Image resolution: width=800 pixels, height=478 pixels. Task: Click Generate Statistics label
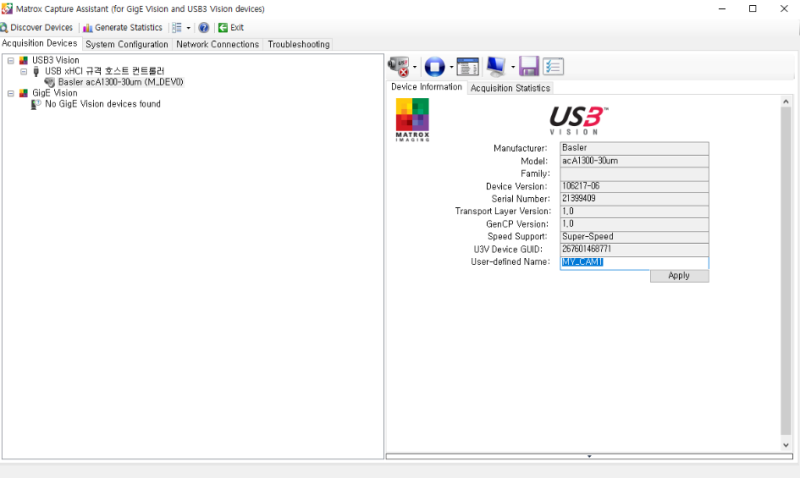pos(129,28)
